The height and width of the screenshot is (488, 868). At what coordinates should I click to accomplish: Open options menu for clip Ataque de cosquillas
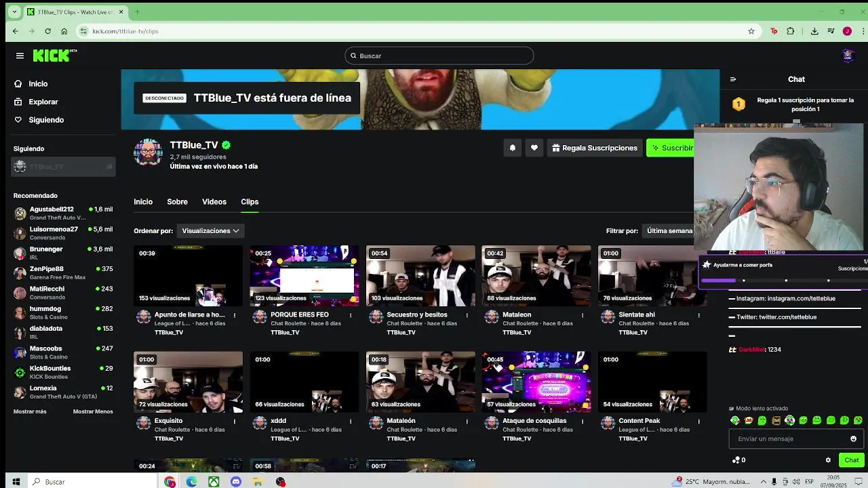tap(583, 421)
